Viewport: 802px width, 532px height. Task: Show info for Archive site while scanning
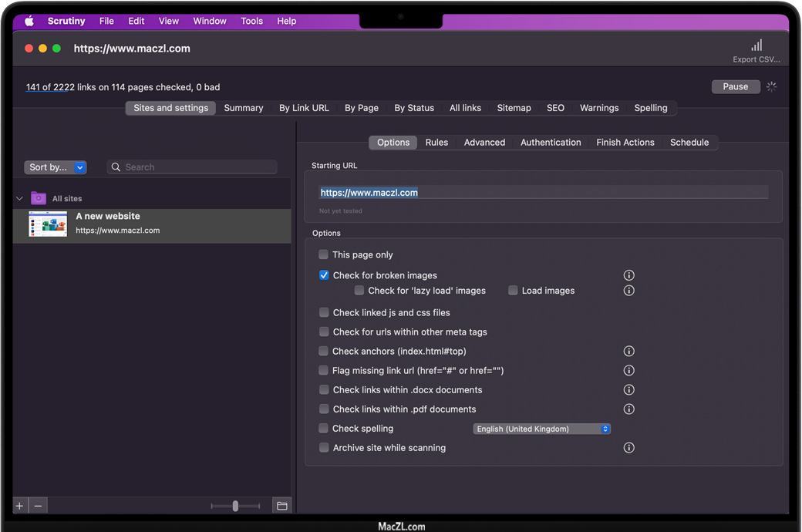(628, 448)
